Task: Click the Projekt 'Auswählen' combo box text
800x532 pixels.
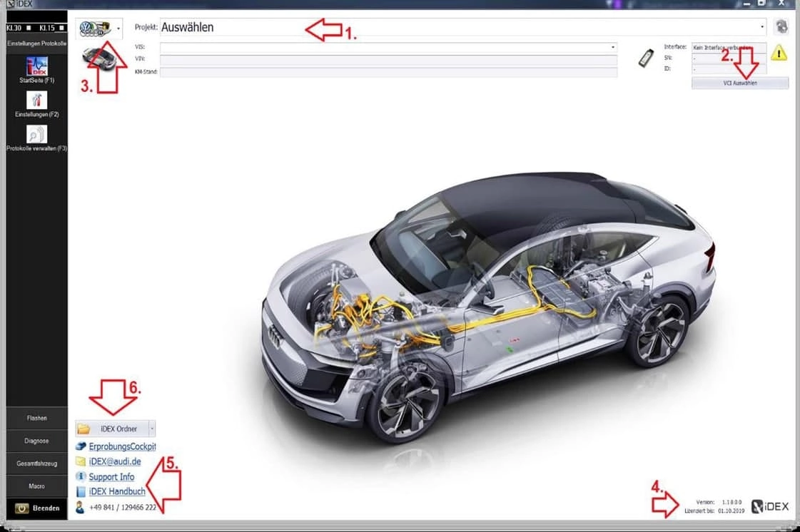Action: pyautogui.click(x=187, y=28)
